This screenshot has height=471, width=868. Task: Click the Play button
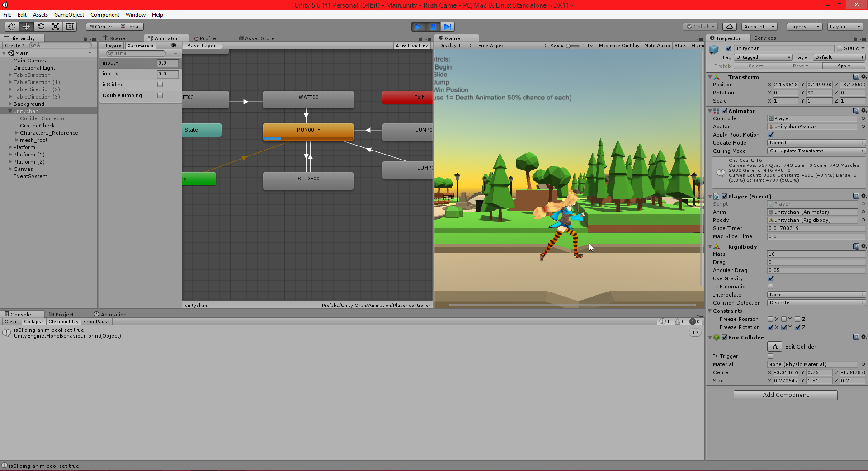[419, 27]
